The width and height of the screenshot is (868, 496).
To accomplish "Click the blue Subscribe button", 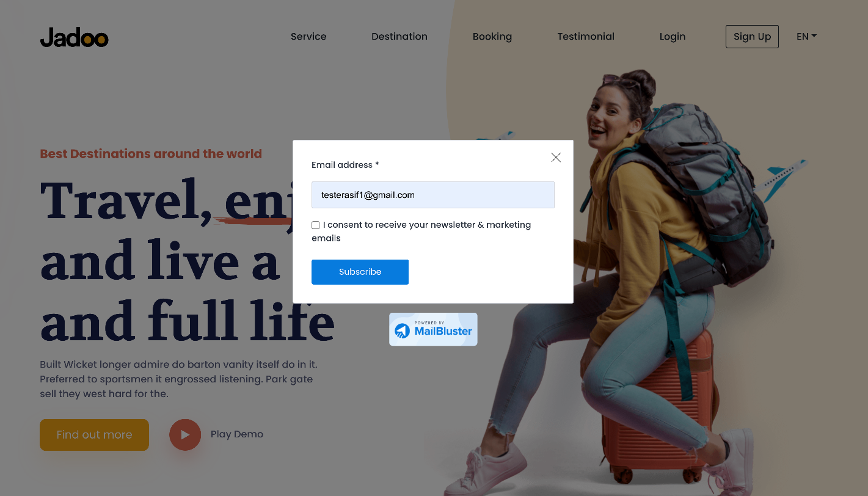I will 360,272.
